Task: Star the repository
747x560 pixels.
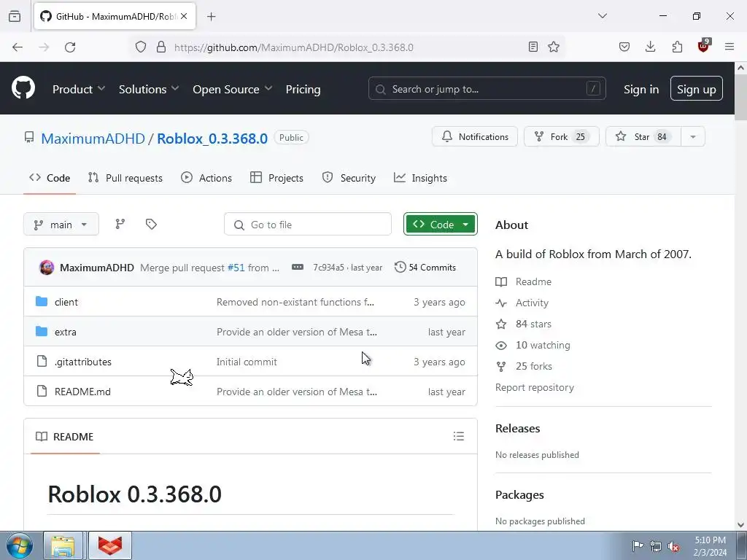Action: pos(643,136)
